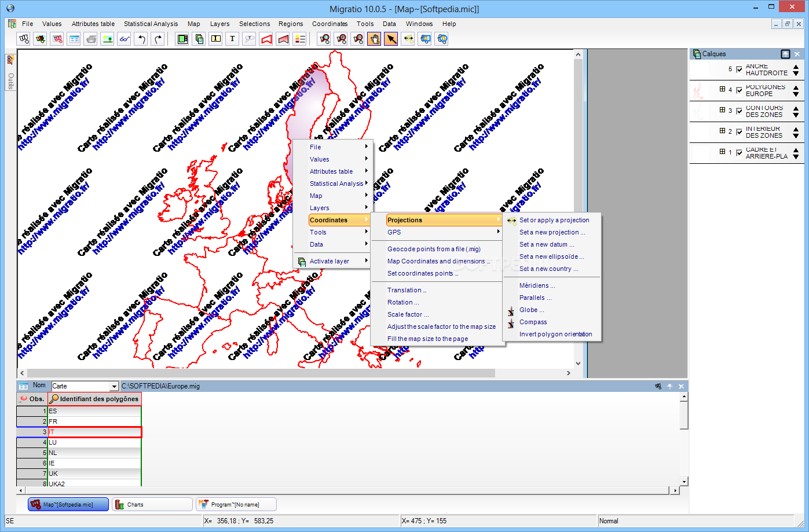
Task: Click the red outlined polygon icon
Action: 266,39
